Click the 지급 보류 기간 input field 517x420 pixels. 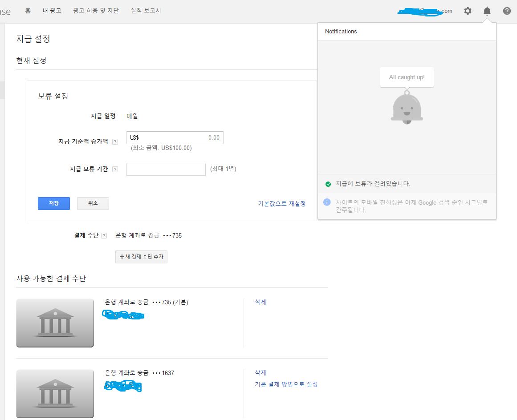(166, 169)
